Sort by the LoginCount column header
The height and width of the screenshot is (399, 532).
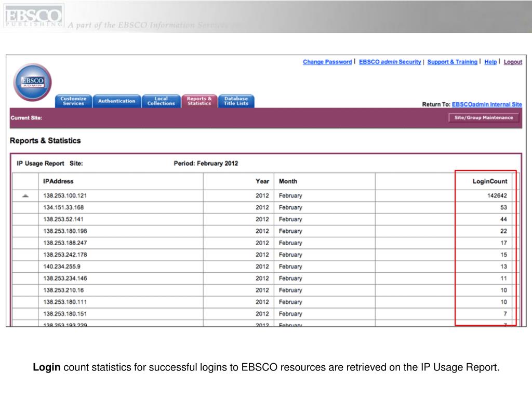489,181
